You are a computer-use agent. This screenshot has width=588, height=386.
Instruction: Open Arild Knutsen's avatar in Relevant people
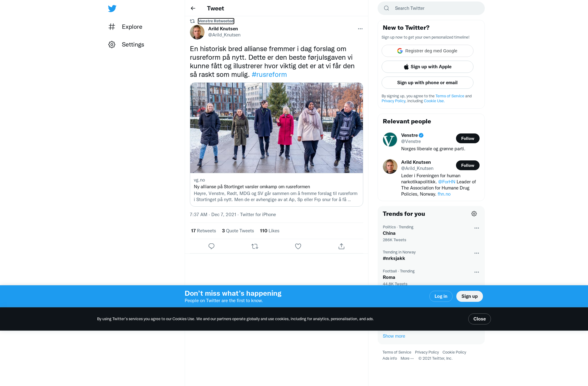[x=390, y=167]
